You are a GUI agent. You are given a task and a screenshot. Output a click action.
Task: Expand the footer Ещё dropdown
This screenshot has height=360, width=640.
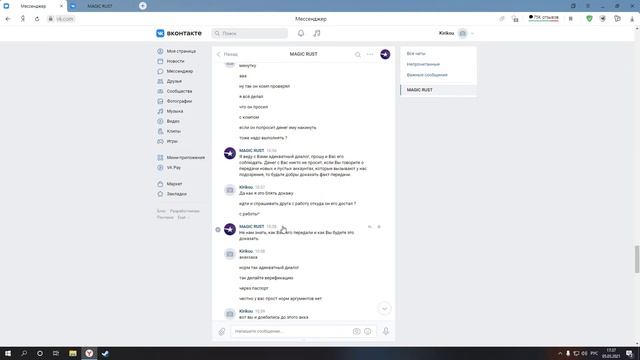point(183,218)
